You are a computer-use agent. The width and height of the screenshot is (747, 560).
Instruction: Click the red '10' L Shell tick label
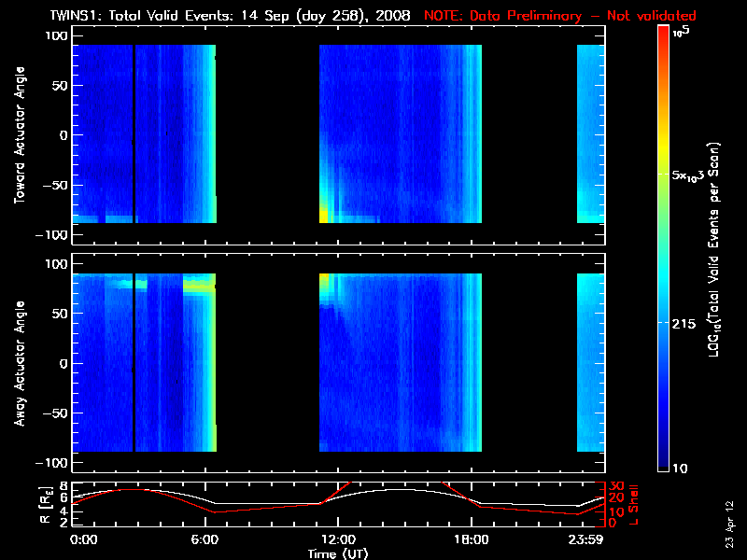tap(616, 512)
